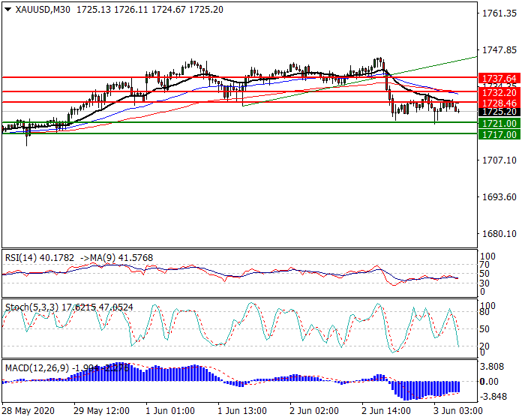Screen dimensions: 525x420
Task: Select the 1721.00 green support label
Action: click(x=499, y=123)
